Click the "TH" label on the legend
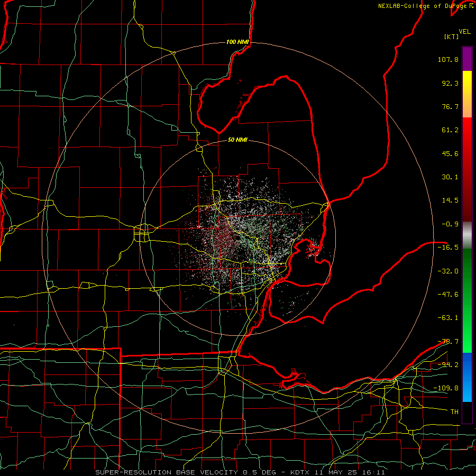The width and height of the screenshot is (476, 476). coord(454,412)
